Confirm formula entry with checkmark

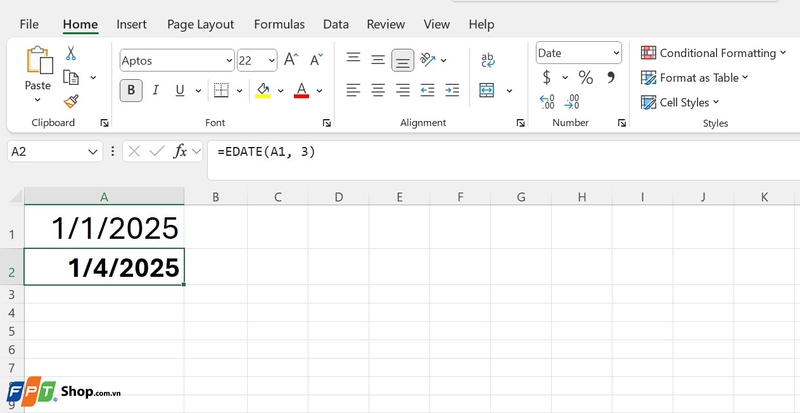pos(157,151)
